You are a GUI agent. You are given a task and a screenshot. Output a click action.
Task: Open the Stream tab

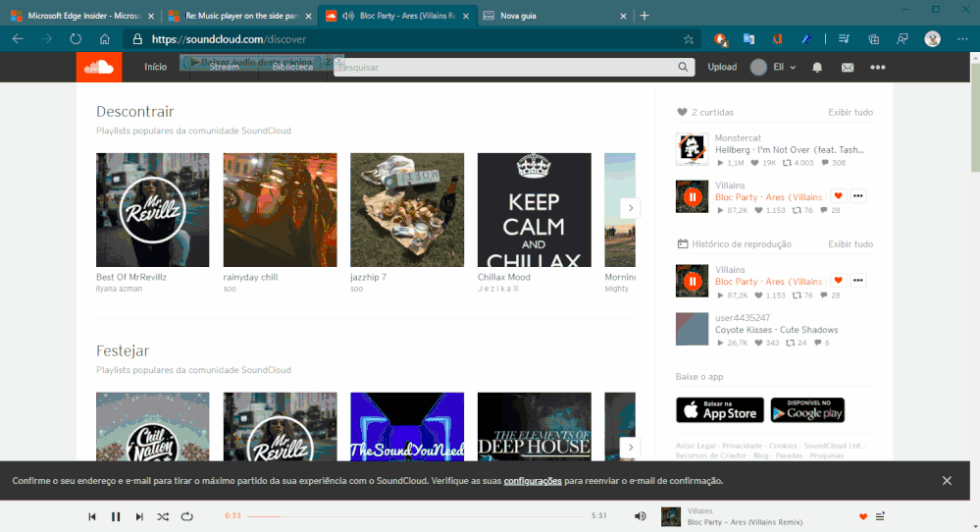coord(224,67)
